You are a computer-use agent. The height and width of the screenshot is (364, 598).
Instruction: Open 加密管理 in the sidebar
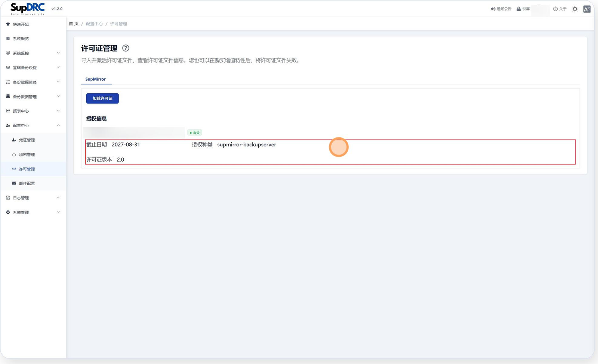(33, 155)
